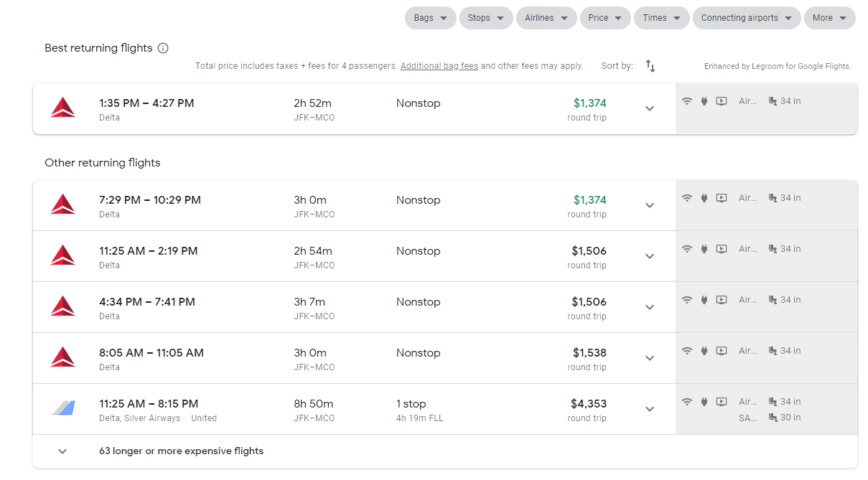The height and width of the screenshot is (480, 868).
Task: Select the in-seat entertainment icon on the top flight
Action: click(x=721, y=100)
